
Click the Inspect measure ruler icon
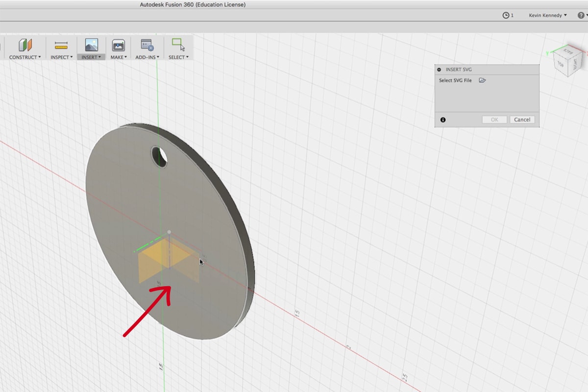coord(61,46)
